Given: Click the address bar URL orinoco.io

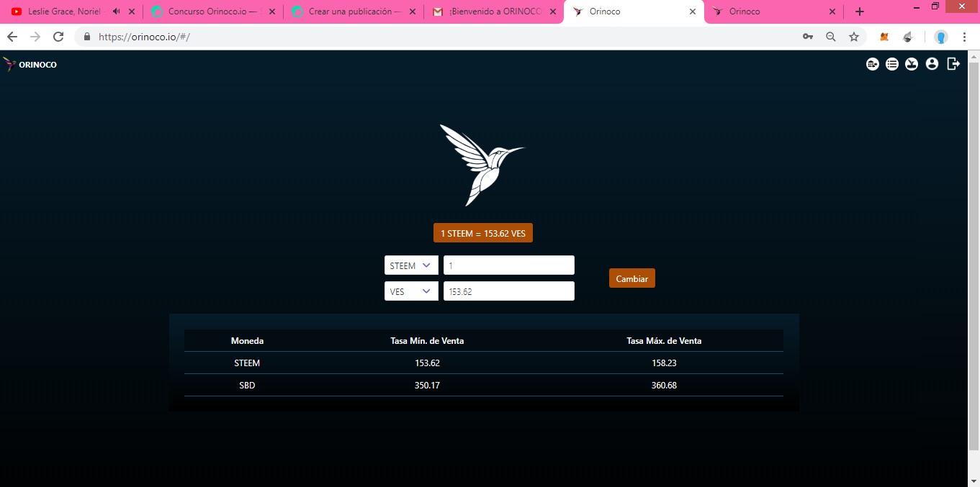Looking at the screenshot, I should pos(144,37).
